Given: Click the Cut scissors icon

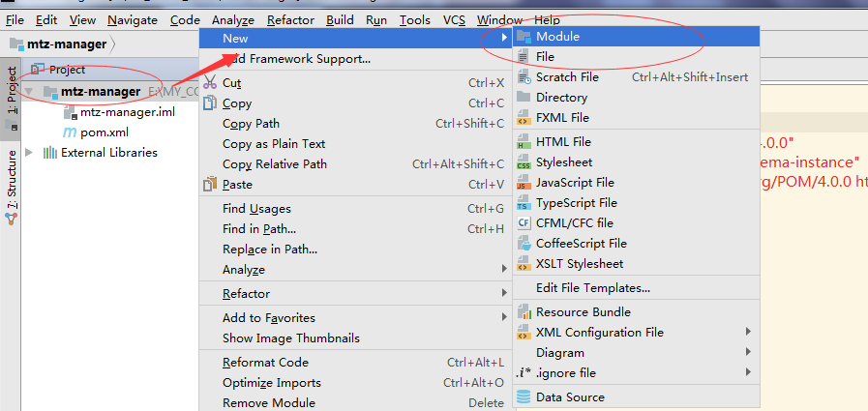Looking at the screenshot, I should tap(210, 83).
